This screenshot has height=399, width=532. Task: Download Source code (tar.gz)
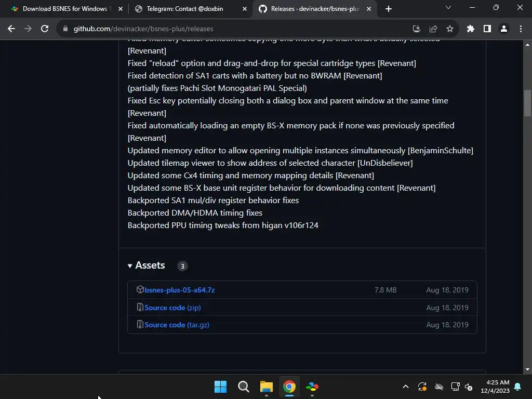[x=177, y=325]
